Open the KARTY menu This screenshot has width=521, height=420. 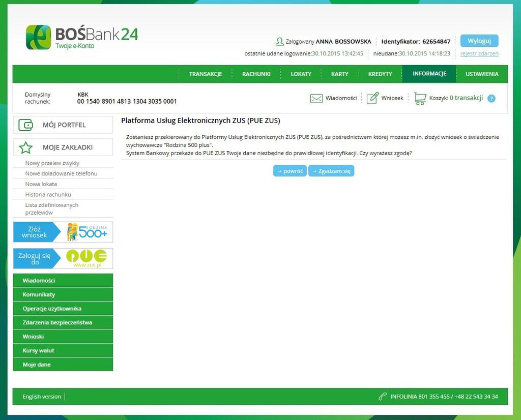(339, 74)
